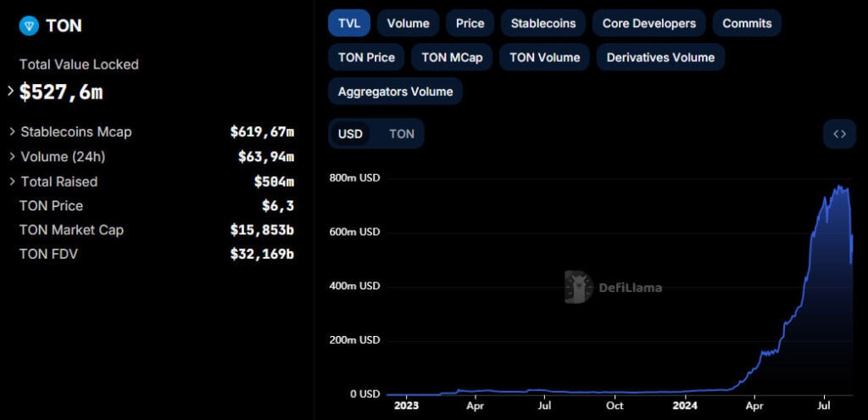
Task: Switch chart denomination to USD
Action: click(350, 134)
